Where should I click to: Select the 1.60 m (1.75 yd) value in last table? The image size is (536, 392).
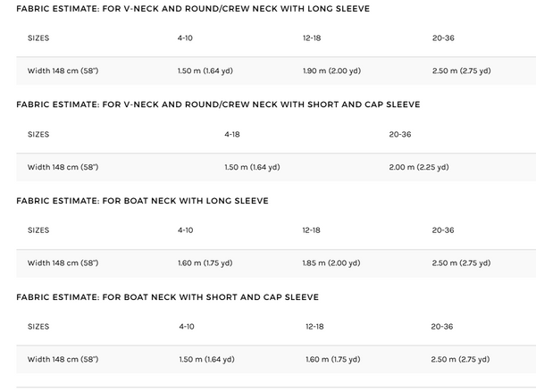pyautogui.click(x=333, y=359)
